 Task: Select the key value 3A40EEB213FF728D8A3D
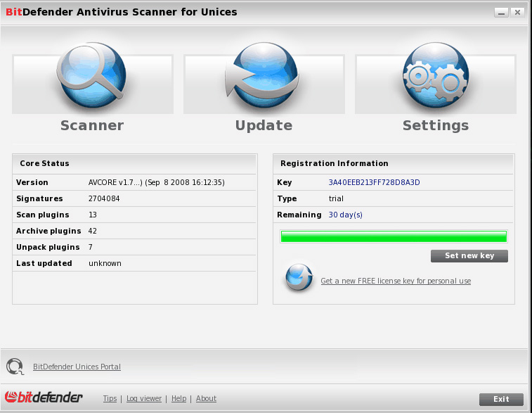(x=374, y=182)
